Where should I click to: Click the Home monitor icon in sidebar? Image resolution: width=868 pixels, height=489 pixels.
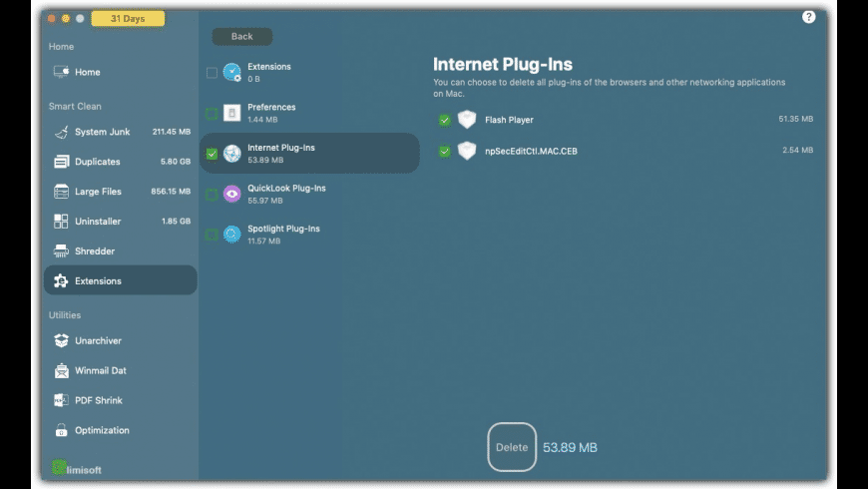61,72
